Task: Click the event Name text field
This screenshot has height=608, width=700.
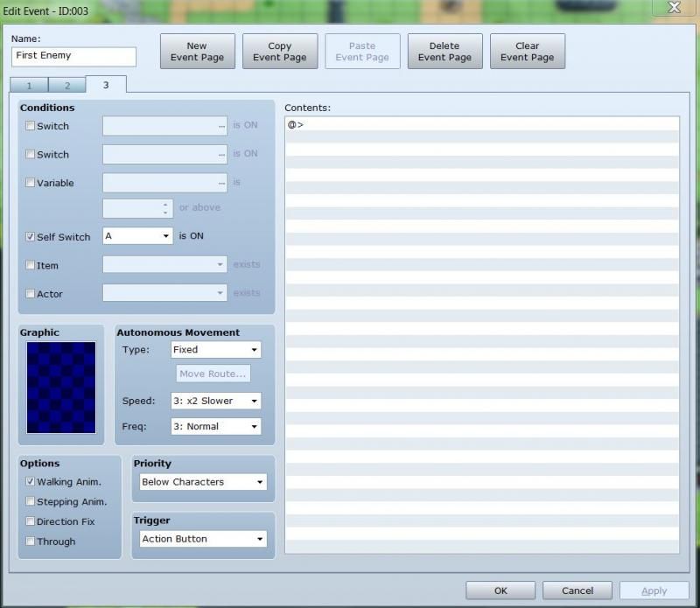Action: [74, 56]
